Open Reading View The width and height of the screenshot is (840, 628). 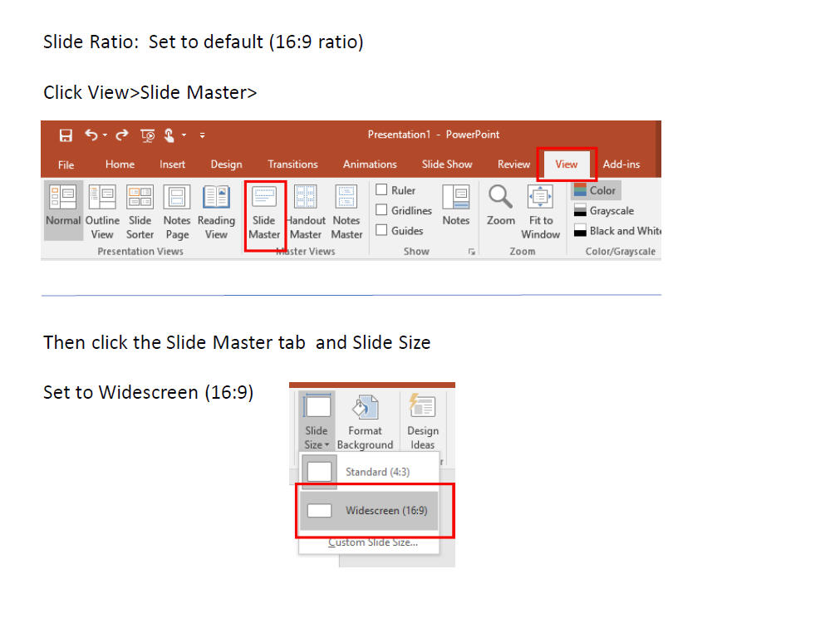(x=216, y=212)
